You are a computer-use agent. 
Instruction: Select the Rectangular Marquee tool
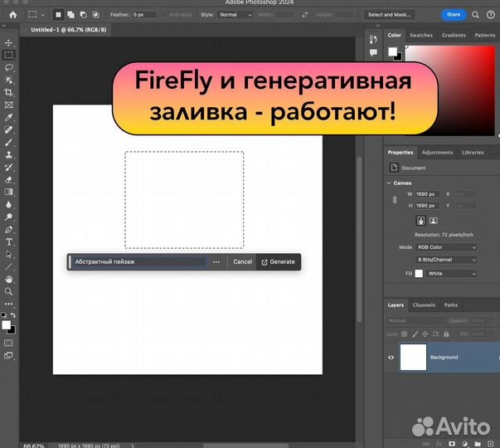tap(8, 56)
